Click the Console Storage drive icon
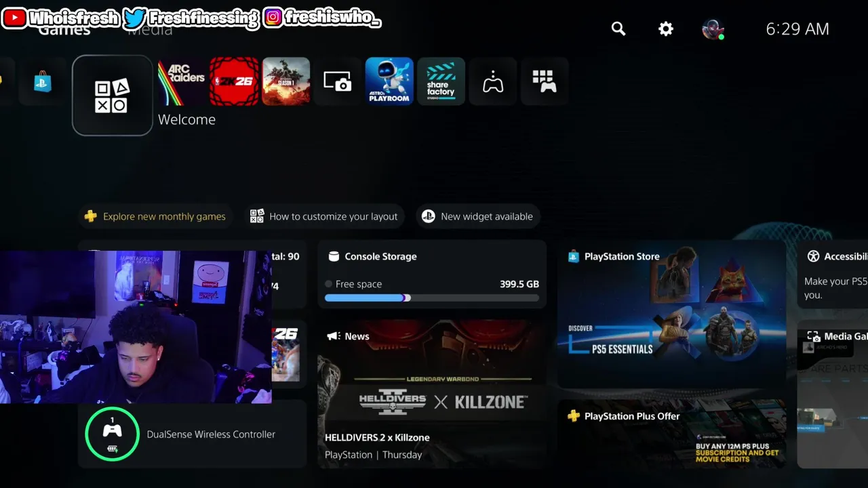868x488 pixels. tap(334, 256)
